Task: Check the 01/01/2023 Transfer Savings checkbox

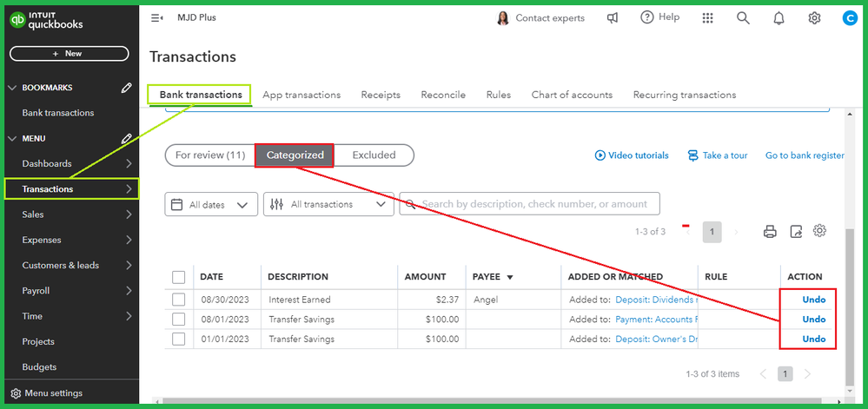Action: tap(178, 340)
